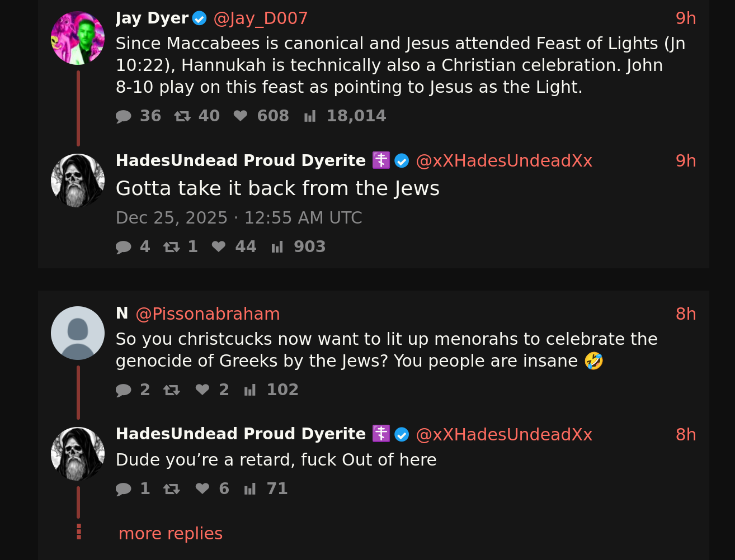Click the Dec 25, 2025 timestamp
Viewport: 735px width, 560px height.
pyautogui.click(x=239, y=218)
